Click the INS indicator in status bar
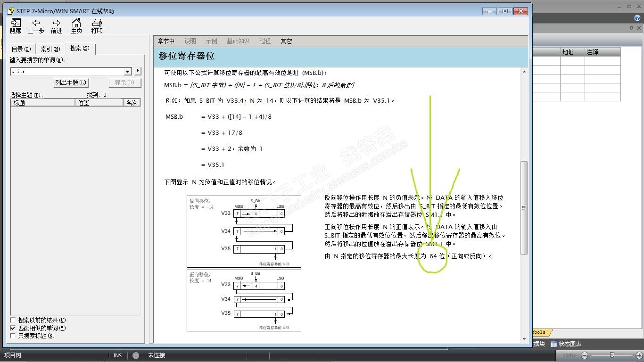644x362 pixels. pyautogui.click(x=117, y=355)
